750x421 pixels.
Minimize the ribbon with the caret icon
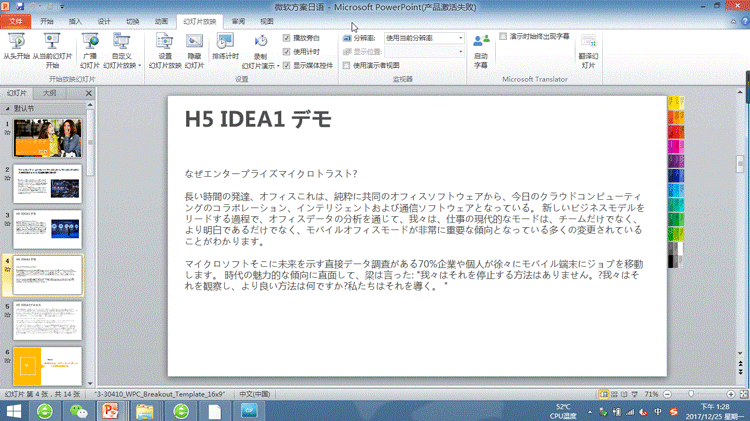(x=733, y=22)
